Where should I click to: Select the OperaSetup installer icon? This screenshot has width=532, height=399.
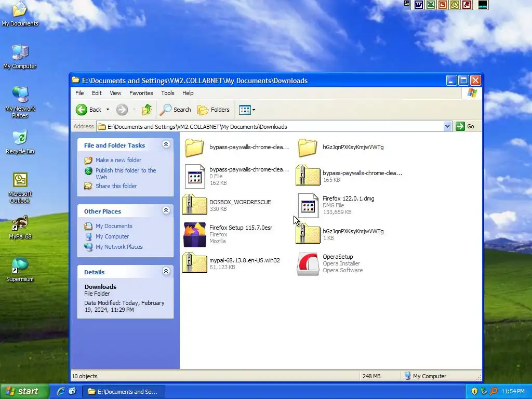[x=308, y=263]
